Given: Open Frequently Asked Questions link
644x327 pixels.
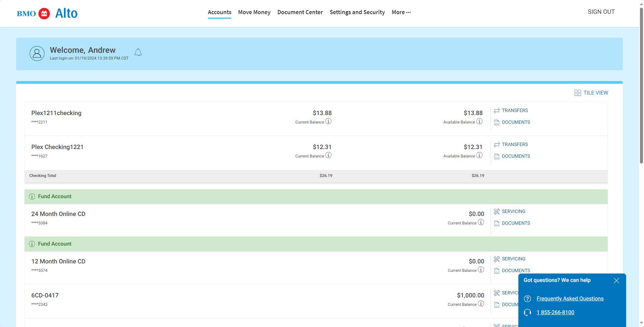Looking at the screenshot, I should point(570,298).
